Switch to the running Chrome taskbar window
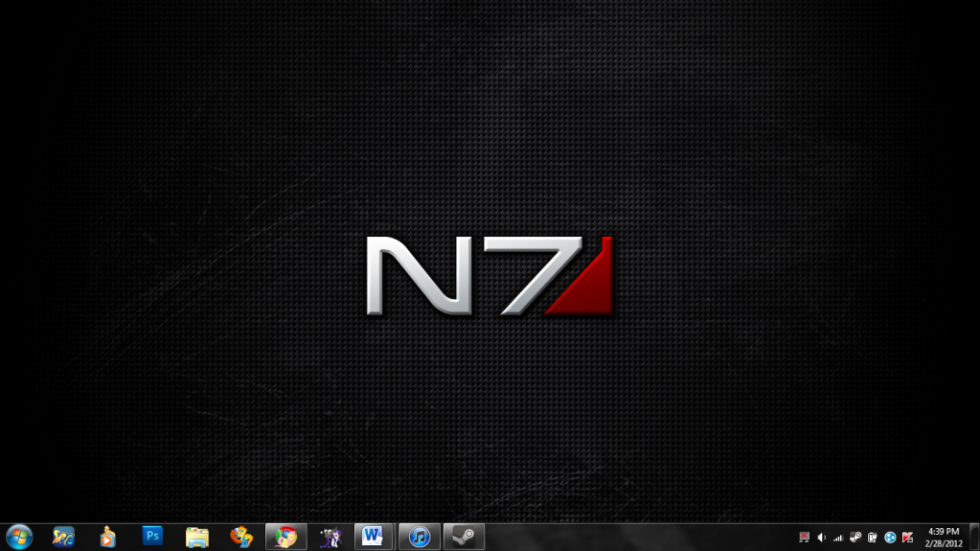980x551 pixels. 285,537
